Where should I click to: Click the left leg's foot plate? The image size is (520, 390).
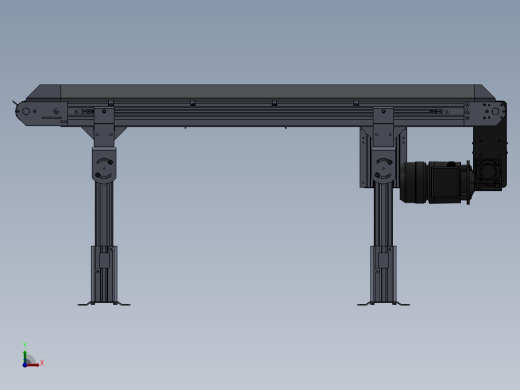104,304
